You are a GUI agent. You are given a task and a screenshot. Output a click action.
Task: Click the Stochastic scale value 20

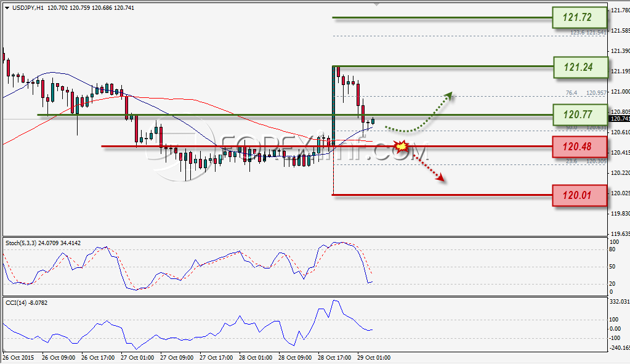click(612, 284)
